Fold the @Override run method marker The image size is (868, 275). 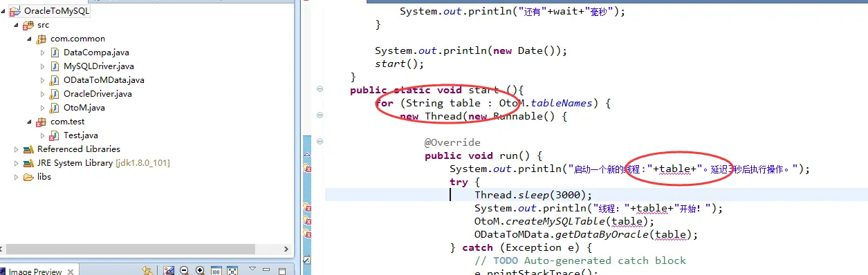click(320, 142)
